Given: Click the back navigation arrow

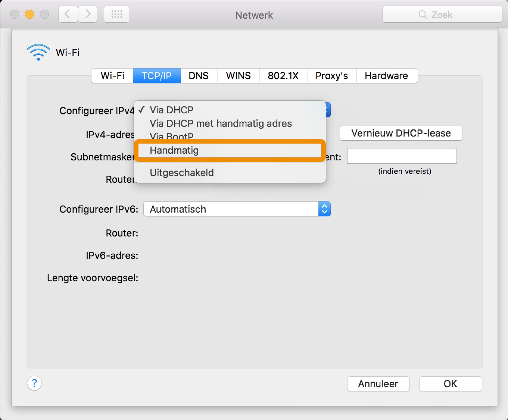Looking at the screenshot, I should pos(68,14).
